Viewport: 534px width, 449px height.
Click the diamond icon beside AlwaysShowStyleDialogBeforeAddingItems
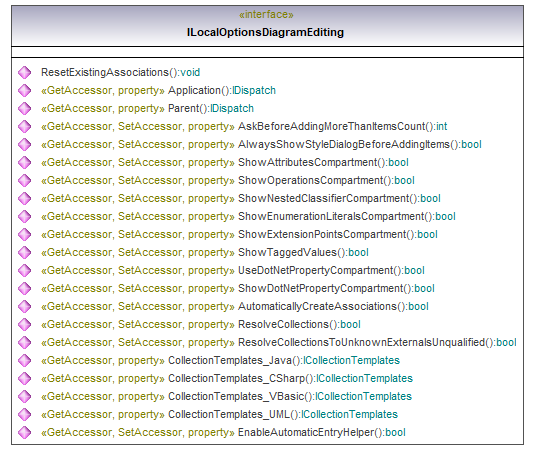[25, 144]
